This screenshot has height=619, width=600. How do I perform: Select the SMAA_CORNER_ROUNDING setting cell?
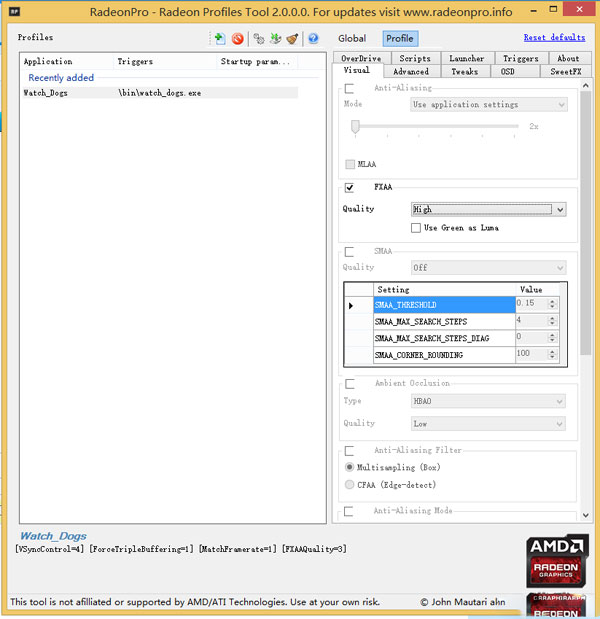[444, 355]
